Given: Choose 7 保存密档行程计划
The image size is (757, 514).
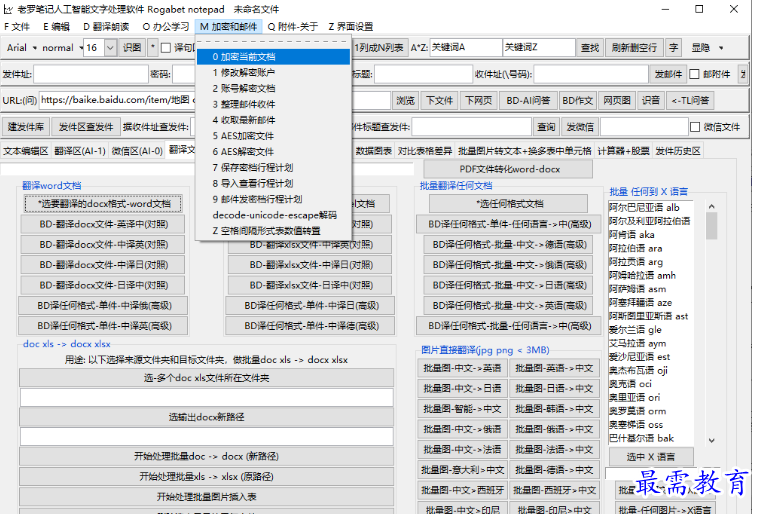Looking at the screenshot, I should point(273,167).
